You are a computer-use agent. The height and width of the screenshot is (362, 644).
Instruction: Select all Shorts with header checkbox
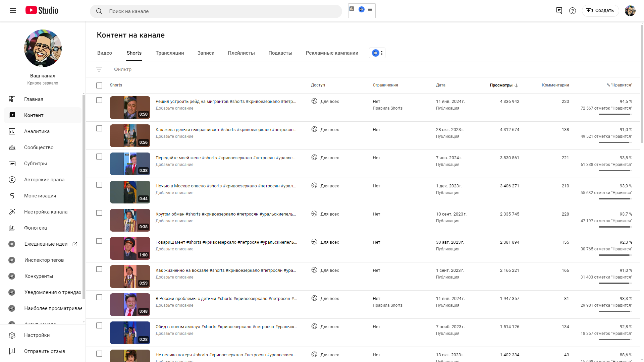pos(99,85)
